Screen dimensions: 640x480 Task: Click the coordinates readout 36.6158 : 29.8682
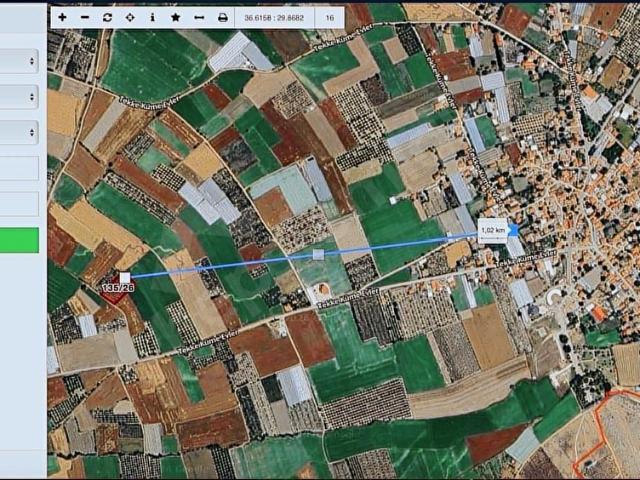[274, 18]
